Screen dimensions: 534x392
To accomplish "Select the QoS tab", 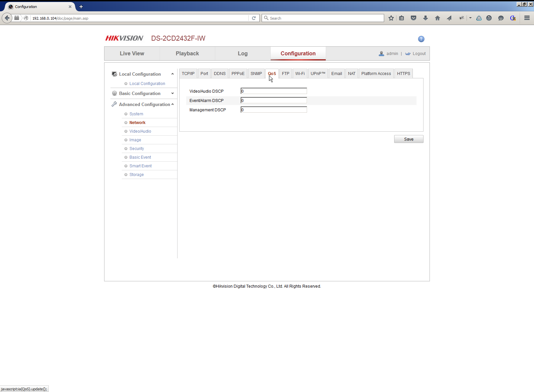I will 272,74.
